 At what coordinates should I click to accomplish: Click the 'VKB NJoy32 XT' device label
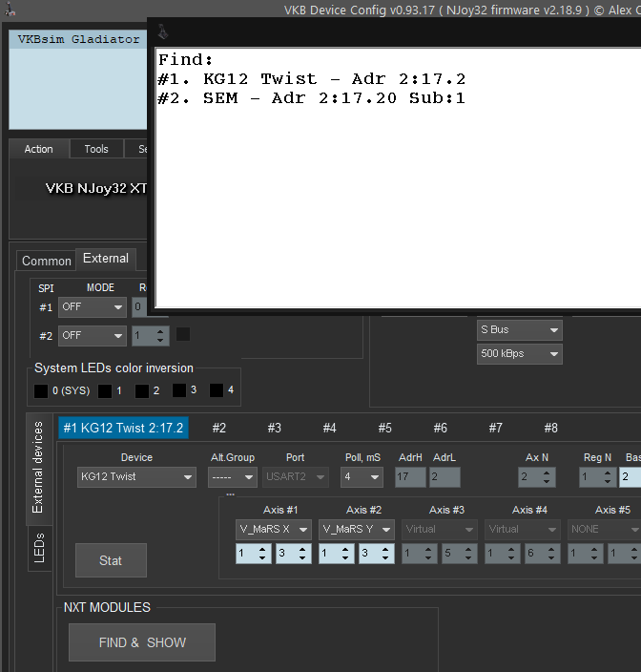pyautogui.click(x=96, y=188)
